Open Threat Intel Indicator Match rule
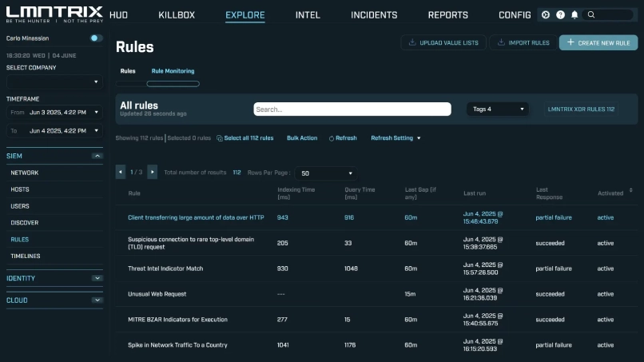Viewport: 644px width, 362px height. pos(165,269)
